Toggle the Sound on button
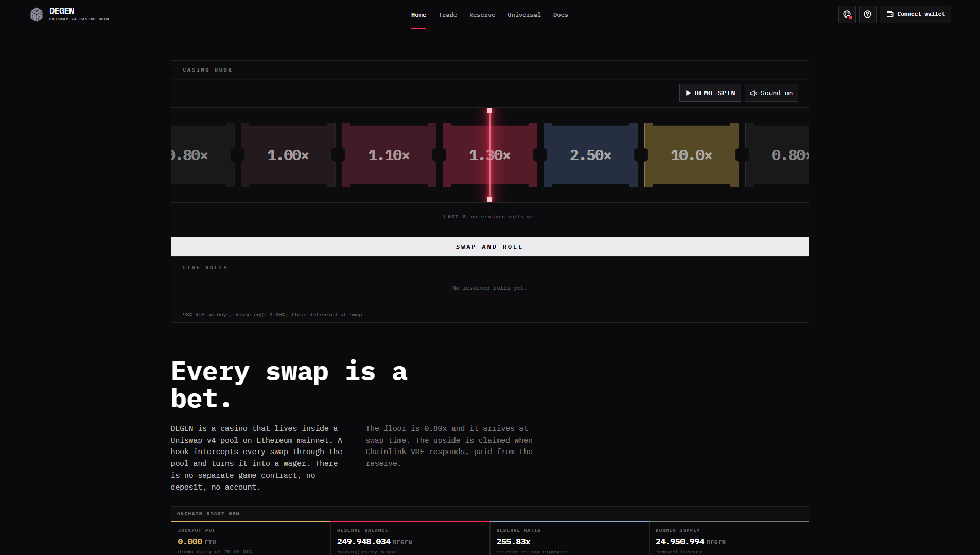Viewport: 980px width, 555px height. (x=771, y=93)
